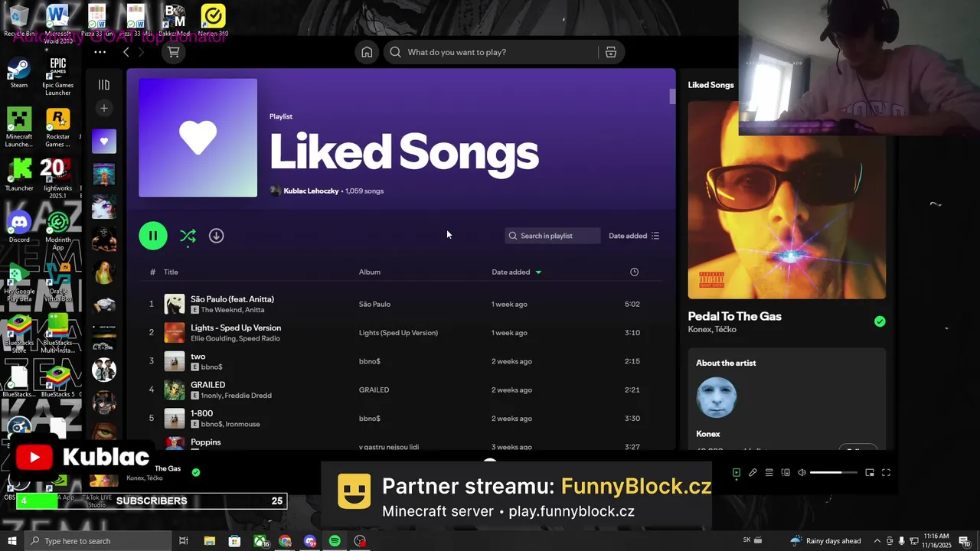The height and width of the screenshot is (551, 980).
Task: Mute the Spotify volume
Action: click(802, 473)
